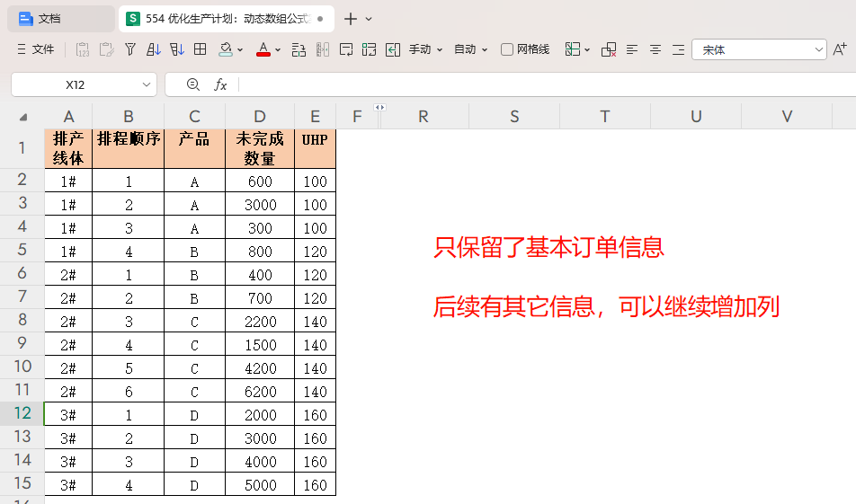Click the borders grid icon
856x504 pixels.
[201, 49]
